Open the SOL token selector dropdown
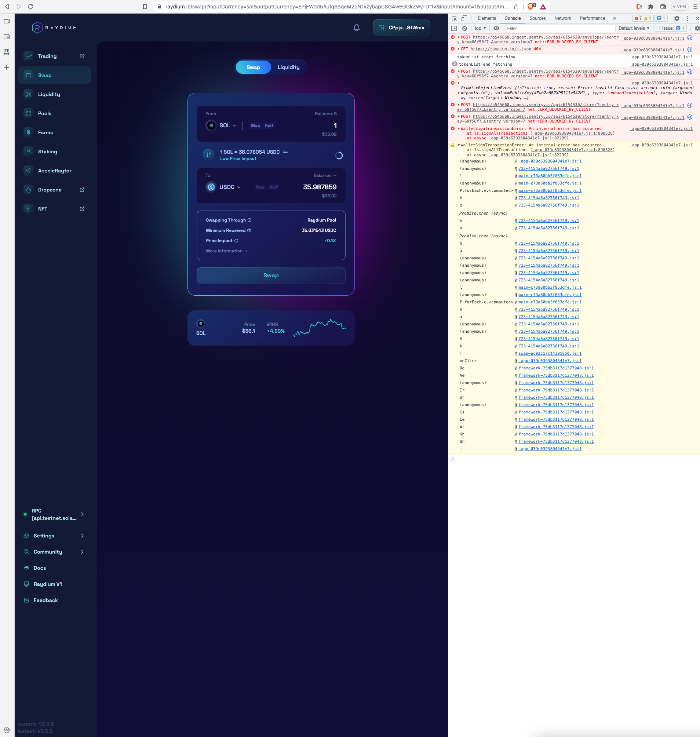 (221, 125)
